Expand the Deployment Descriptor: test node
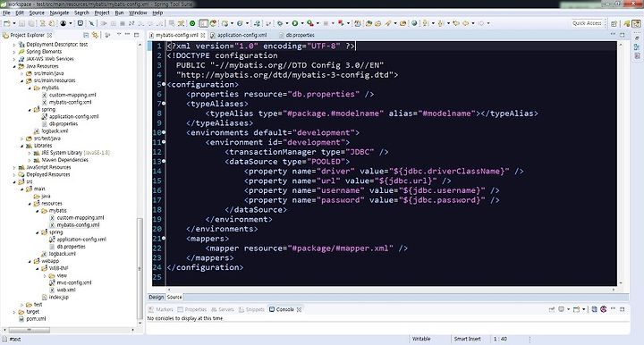This screenshot has width=644, height=345. coord(14,45)
